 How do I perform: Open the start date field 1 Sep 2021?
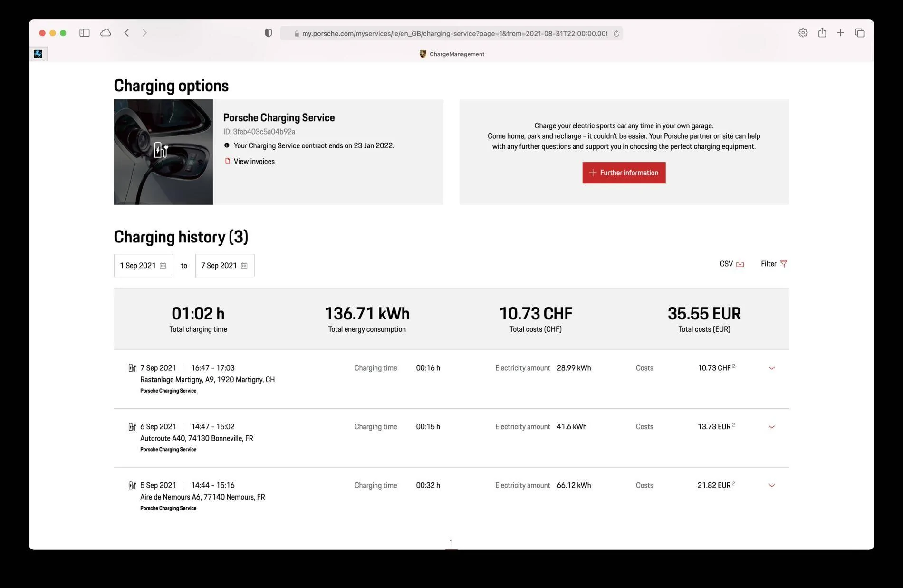click(x=143, y=265)
